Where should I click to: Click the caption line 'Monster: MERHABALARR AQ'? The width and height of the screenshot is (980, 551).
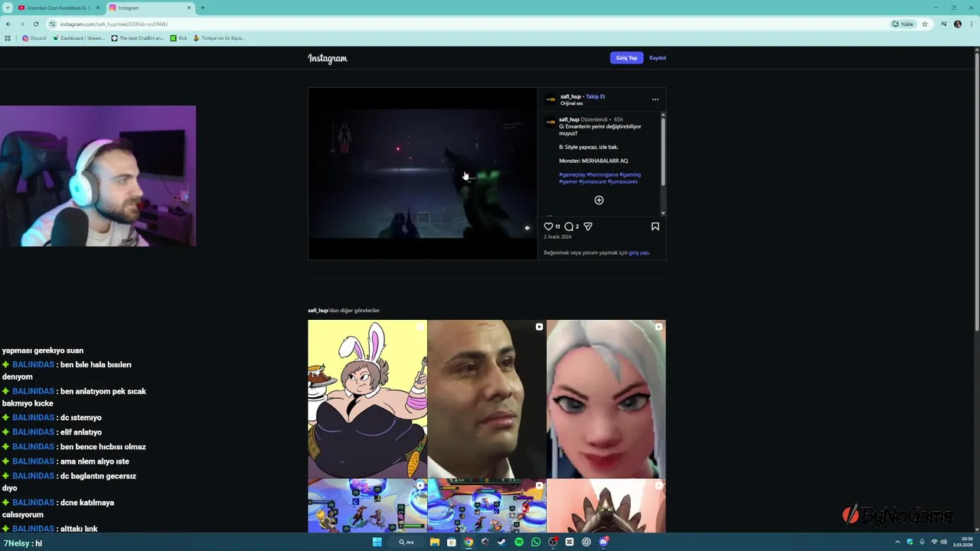[x=593, y=161]
